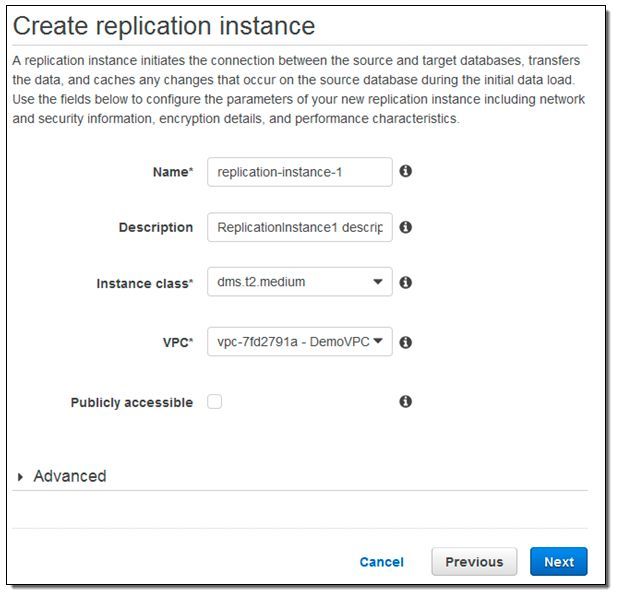Click the "Description" field label
617x592 pixels.
click(156, 228)
